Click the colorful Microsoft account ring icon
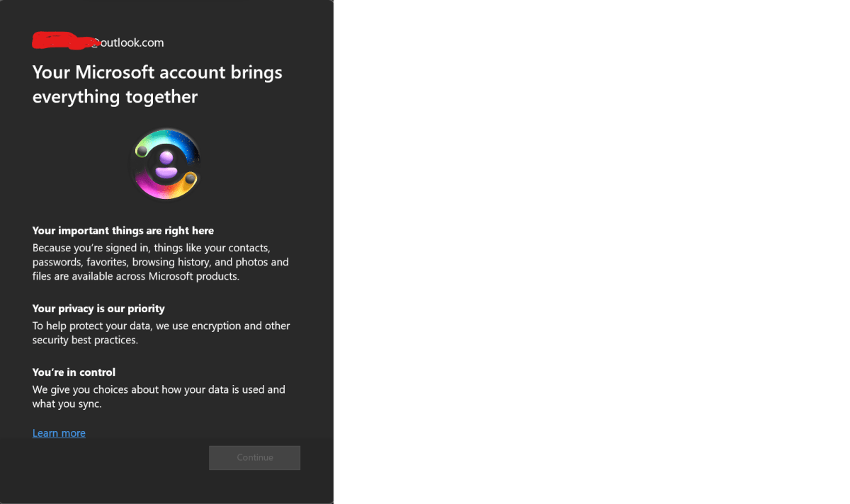 pyautogui.click(x=167, y=164)
